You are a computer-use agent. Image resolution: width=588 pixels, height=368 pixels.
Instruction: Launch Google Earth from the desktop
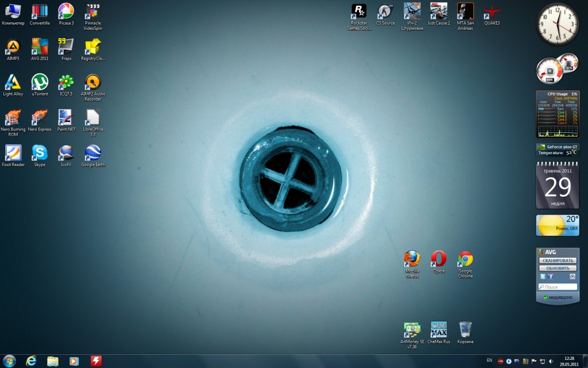pos(92,155)
